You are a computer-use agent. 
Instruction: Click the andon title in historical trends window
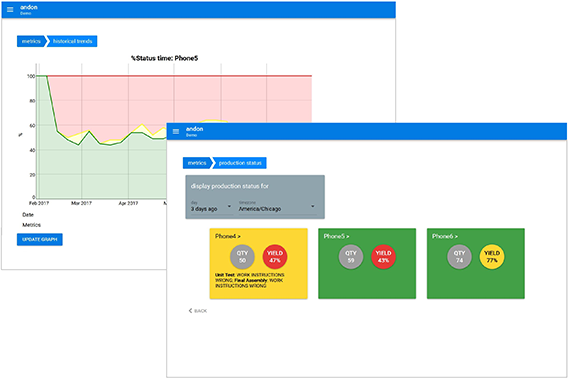click(29, 7)
